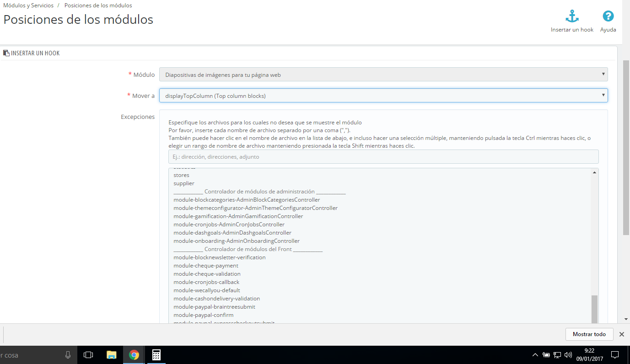Go to the Módulos y Servicios breadcrumb
630x364 pixels.
[x=28, y=5]
